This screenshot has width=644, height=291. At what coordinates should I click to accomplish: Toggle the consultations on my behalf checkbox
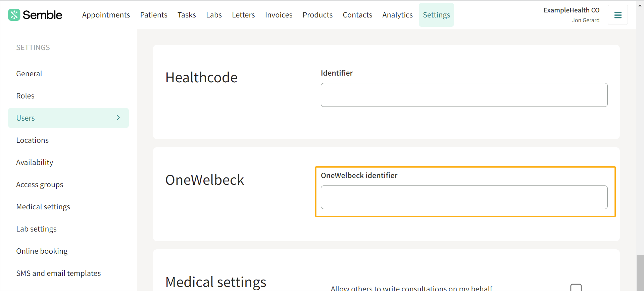coord(576,288)
